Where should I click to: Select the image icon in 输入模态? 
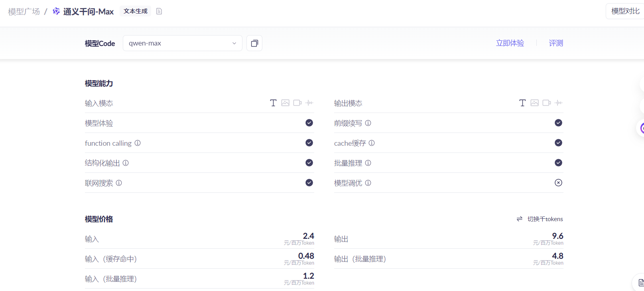pos(285,103)
